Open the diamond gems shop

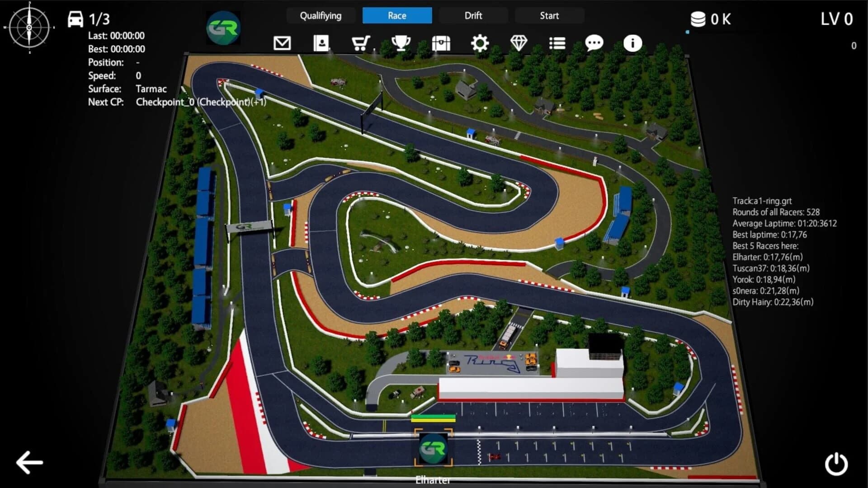[x=519, y=43]
